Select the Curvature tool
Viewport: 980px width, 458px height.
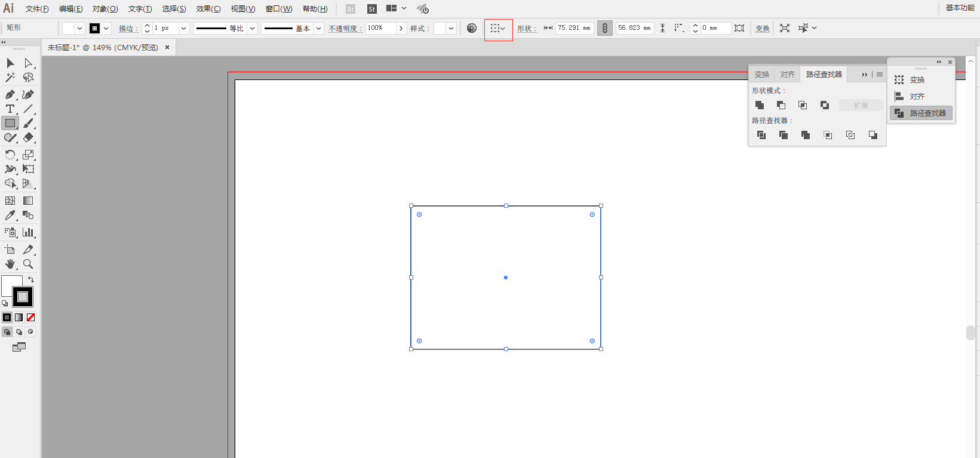[x=28, y=94]
